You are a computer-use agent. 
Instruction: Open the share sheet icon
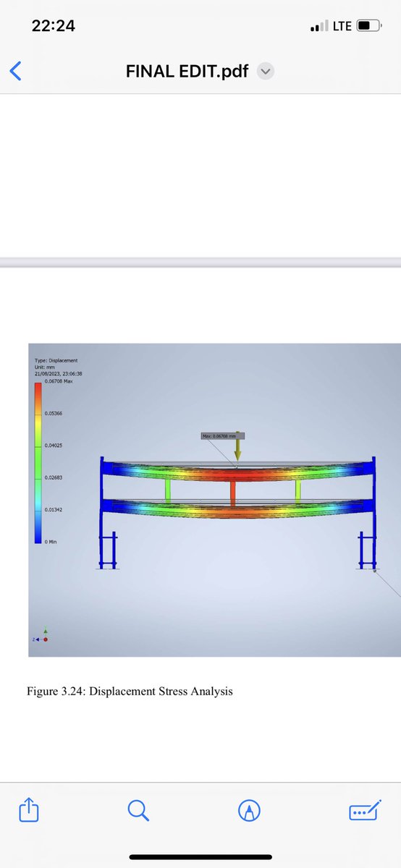pos(28,809)
